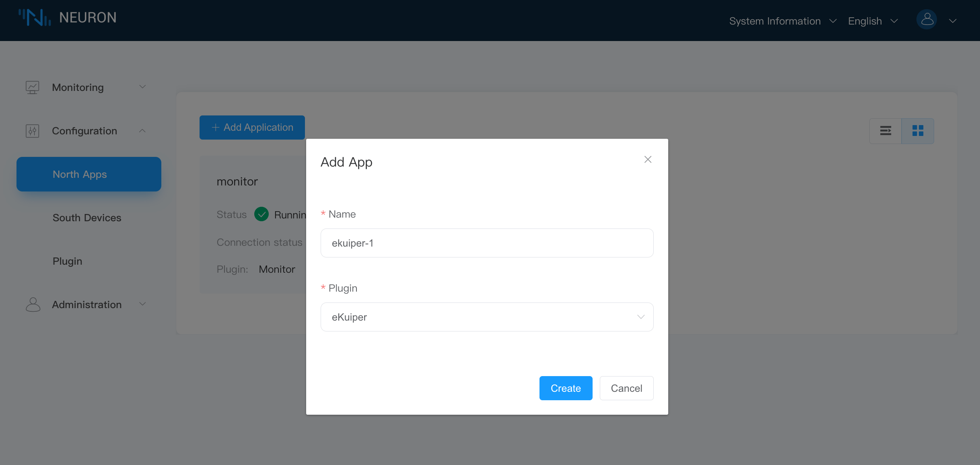Viewport: 980px width, 465px height.
Task: Click the green Running status icon
Action: tap(261, 214)
